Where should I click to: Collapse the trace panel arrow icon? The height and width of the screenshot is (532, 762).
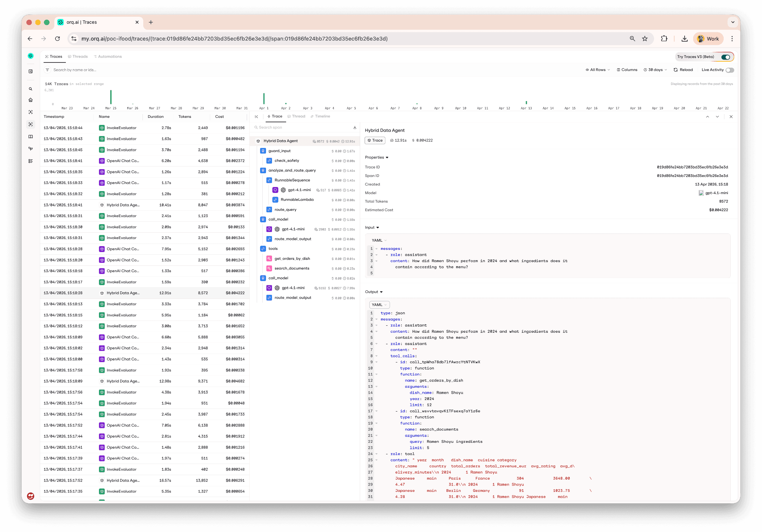tap(256, 117)
